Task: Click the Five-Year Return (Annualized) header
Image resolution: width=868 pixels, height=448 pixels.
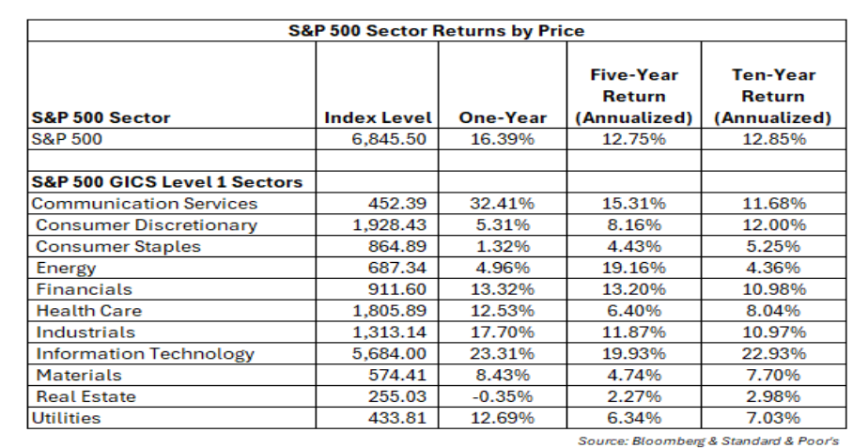Action: click(x=633, y=97)
